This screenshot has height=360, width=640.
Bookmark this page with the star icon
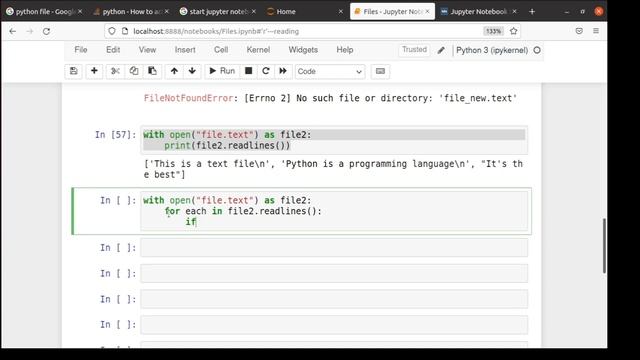coord(513,31)
